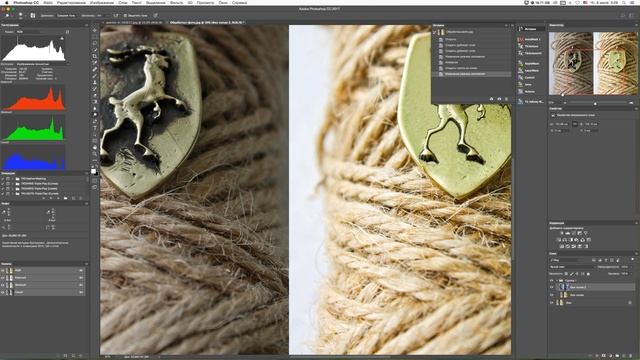Expand the first action set folder
The height and width of the screenshot is (360, 640).
(x=13, y=179)
